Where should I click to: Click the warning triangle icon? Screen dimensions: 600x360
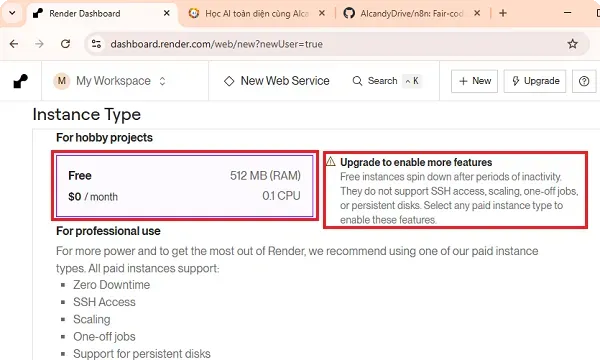331,161
